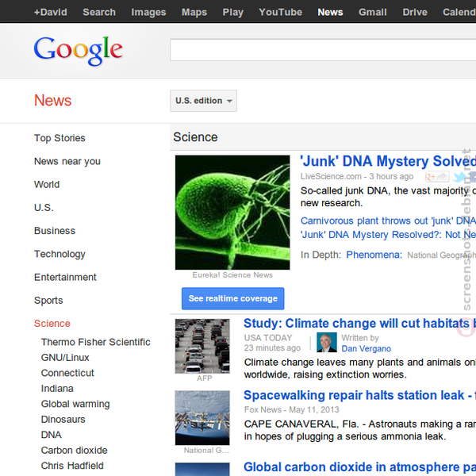The image size is (476, 476).
Task: Open Spacewalking repair halts station leak headline
Action: pos(359,395)
